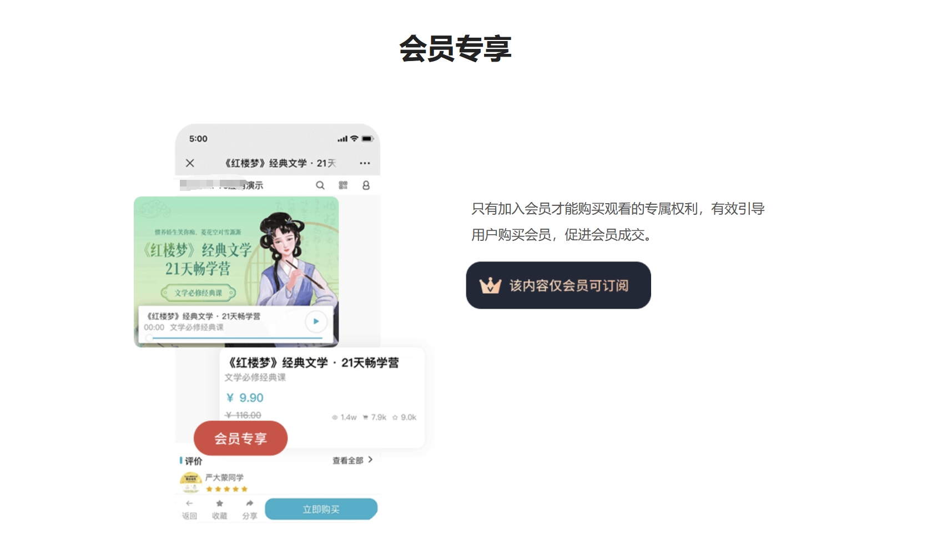This screenshot has height=560, width=932.
Task: Open the QR code icon
Action: pyautogui.click(x=343, y=185)
